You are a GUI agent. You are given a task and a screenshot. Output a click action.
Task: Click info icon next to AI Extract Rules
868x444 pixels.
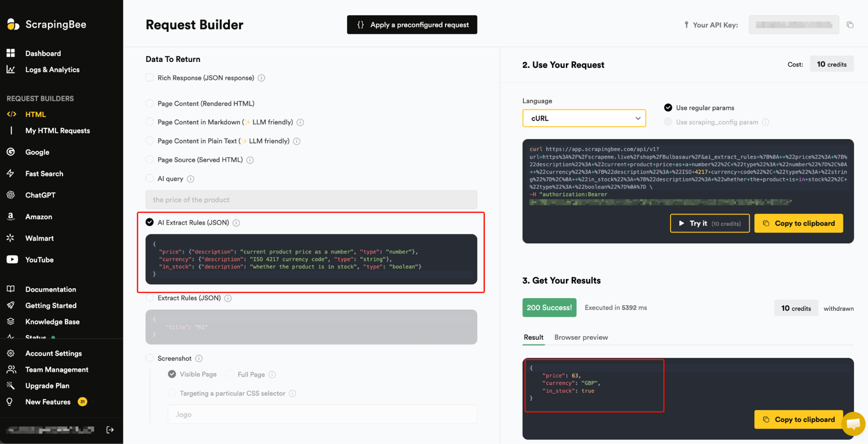(x=236, y=223)
